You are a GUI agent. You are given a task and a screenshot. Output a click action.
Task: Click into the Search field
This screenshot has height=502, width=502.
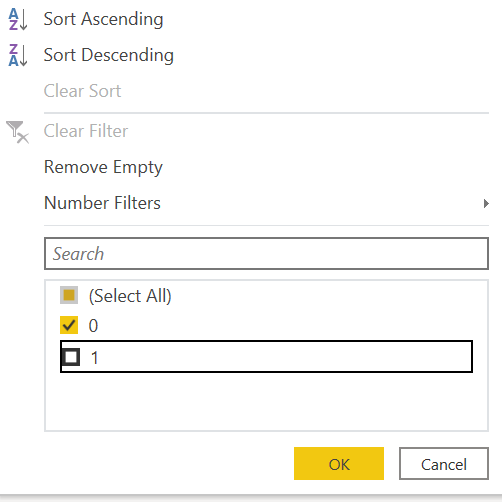click(266, 253)
